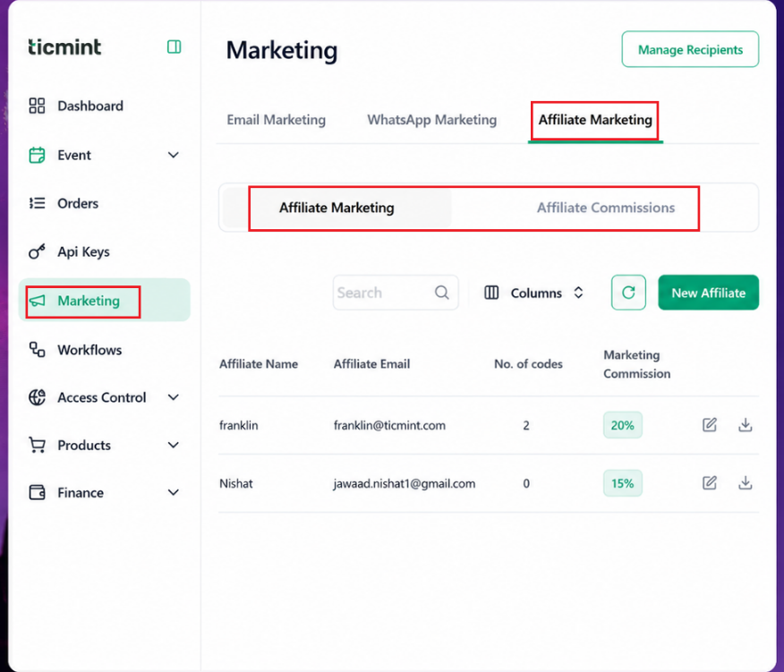The height and width of the screenshot is (672, 784).
Task: Open Dashboard from the sidebar
Action: coord(90,106)
